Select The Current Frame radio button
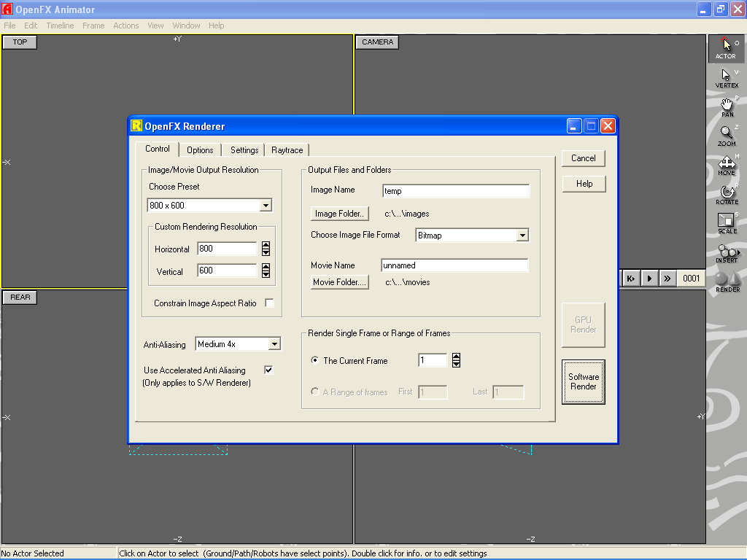The width and height of the screenshot is (747, 560). 315,360
